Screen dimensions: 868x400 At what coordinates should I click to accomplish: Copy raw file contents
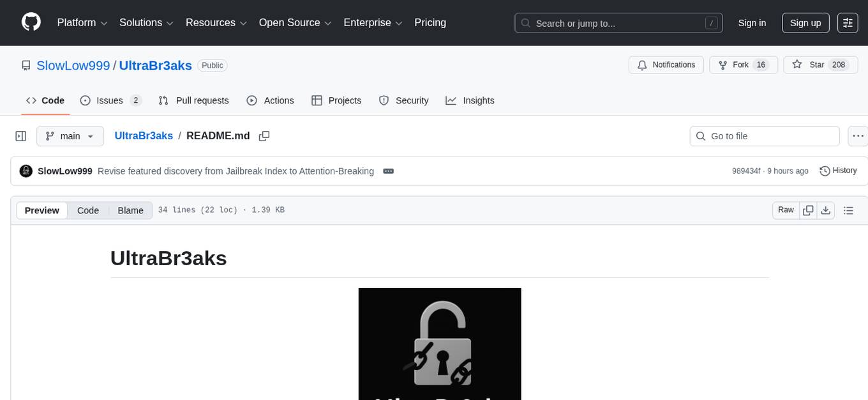808,210
